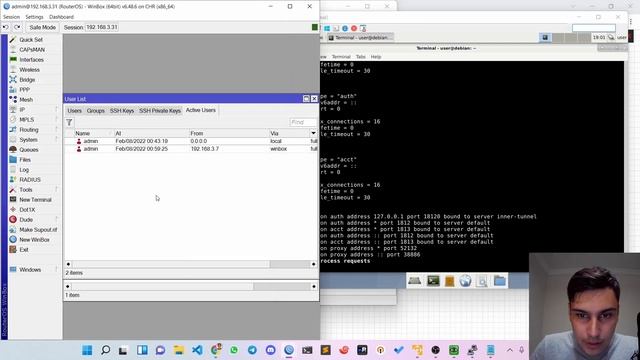Screen dimensions: 640x360
Task: Click Exit in the sidebar
Action: 24,250
